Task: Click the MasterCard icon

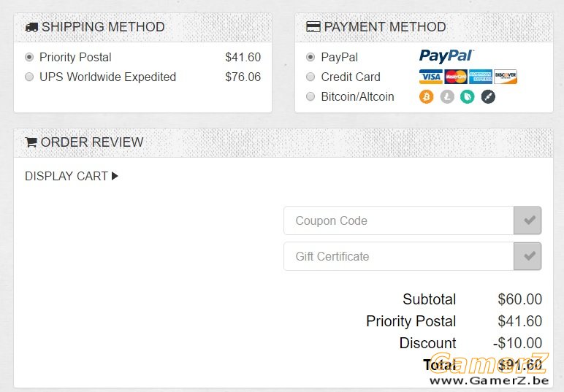Action: (x=456, y=77)
